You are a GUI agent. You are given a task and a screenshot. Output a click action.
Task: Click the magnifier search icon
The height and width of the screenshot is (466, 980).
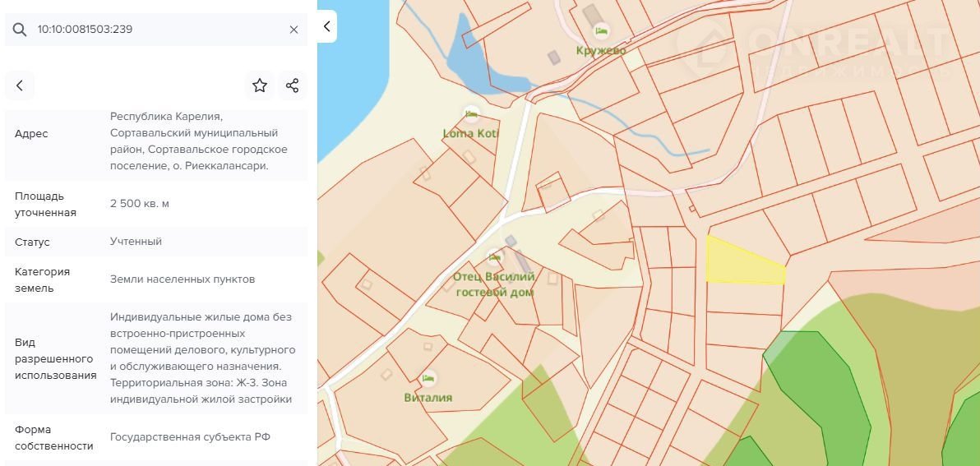20,30
